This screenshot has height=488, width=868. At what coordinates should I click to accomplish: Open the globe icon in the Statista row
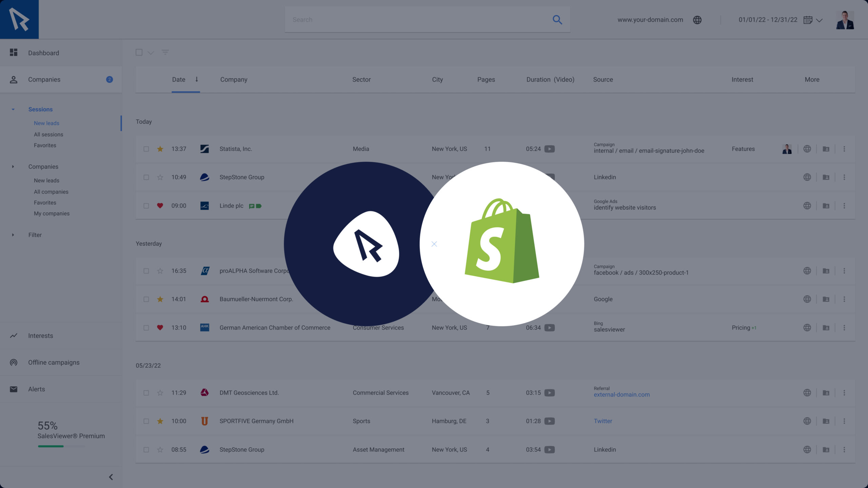tap(807, 149)
